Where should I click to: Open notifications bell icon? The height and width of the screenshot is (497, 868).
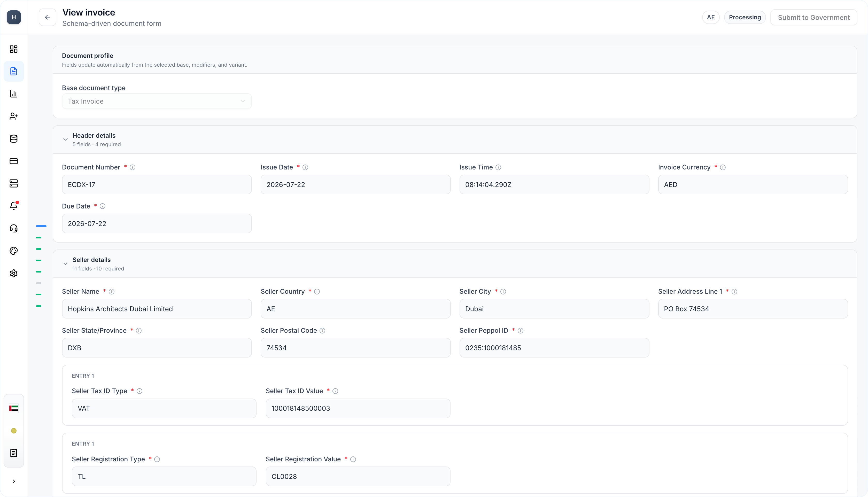[x=14, y=206]
